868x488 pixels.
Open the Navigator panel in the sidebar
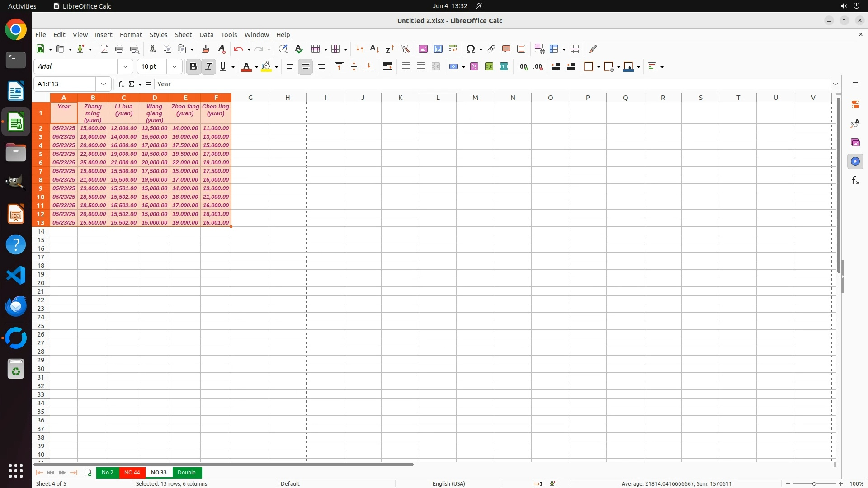pos(855,161)
